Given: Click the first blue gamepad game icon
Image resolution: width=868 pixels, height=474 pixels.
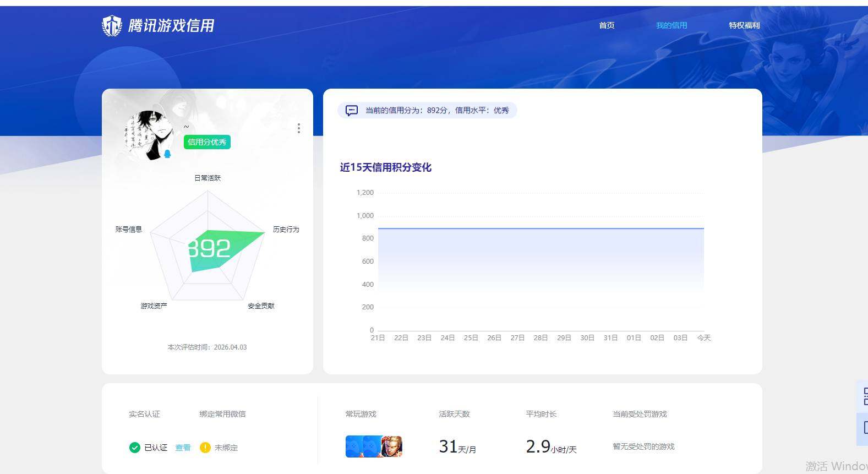Looking at the screenshot, I should 354,446.
